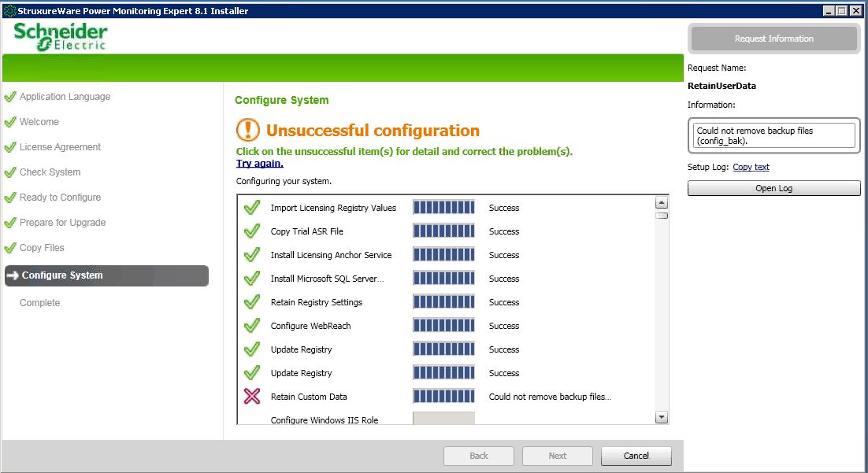The height and width of the screenshot is (473, 868).
Task: Click the Information text box with config_bak message
Action: 774,135
